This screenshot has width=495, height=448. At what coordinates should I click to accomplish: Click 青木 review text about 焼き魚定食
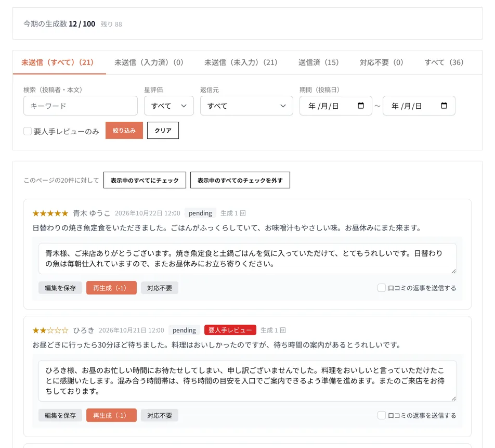coord(227,228)
